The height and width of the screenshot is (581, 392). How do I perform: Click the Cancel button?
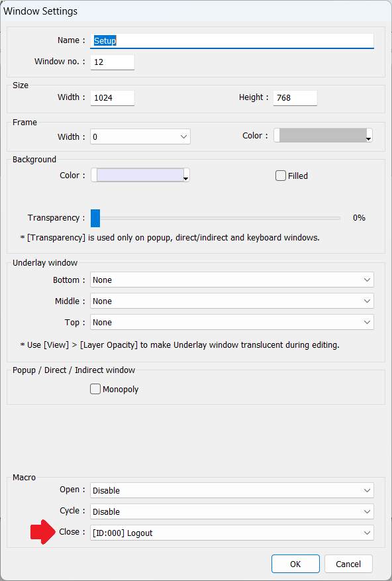click(x=348, y=564)
